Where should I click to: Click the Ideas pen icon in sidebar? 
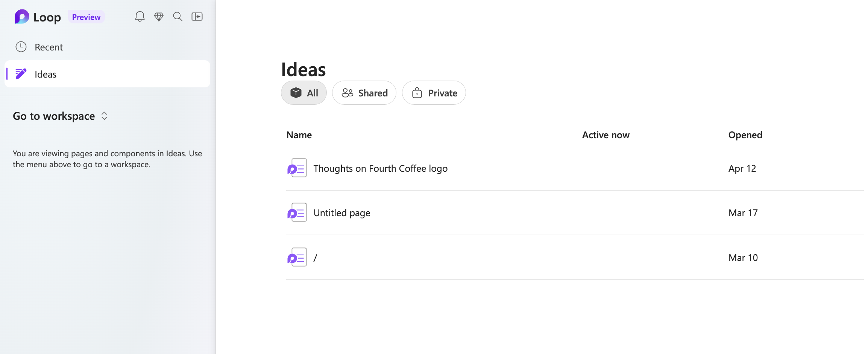pyautogui.click(x=21, y=74)
